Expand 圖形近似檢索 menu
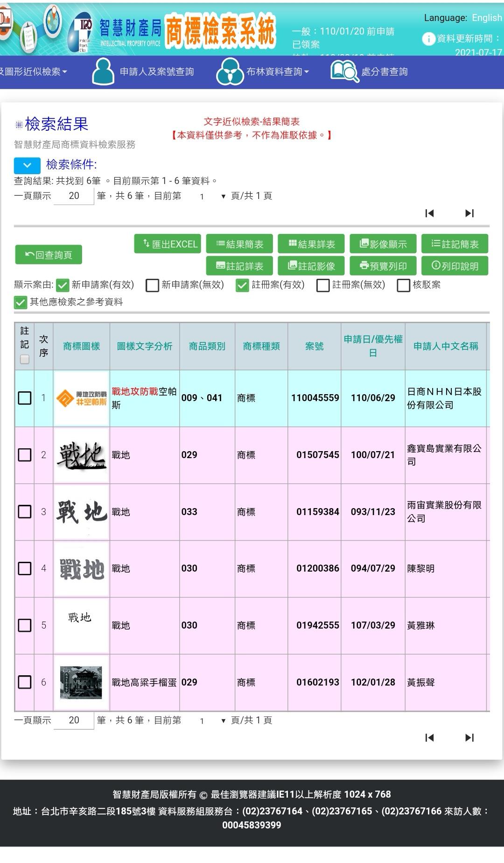 pos(34,71)
